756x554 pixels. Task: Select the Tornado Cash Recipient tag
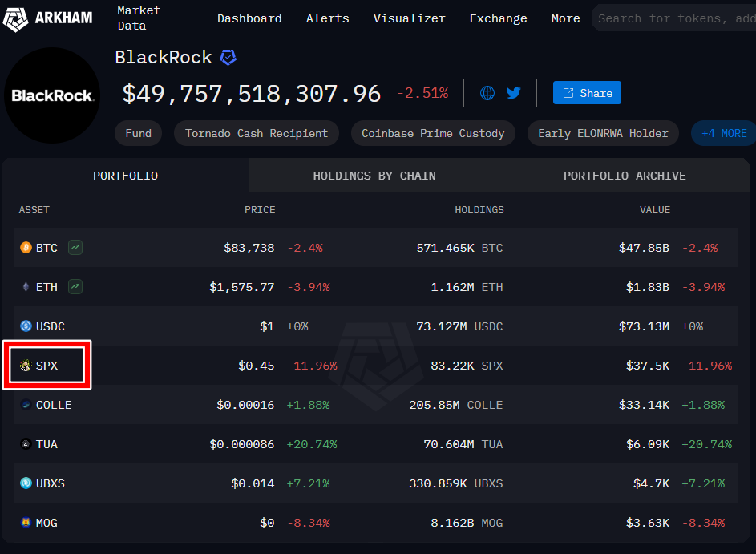(257, 133)
